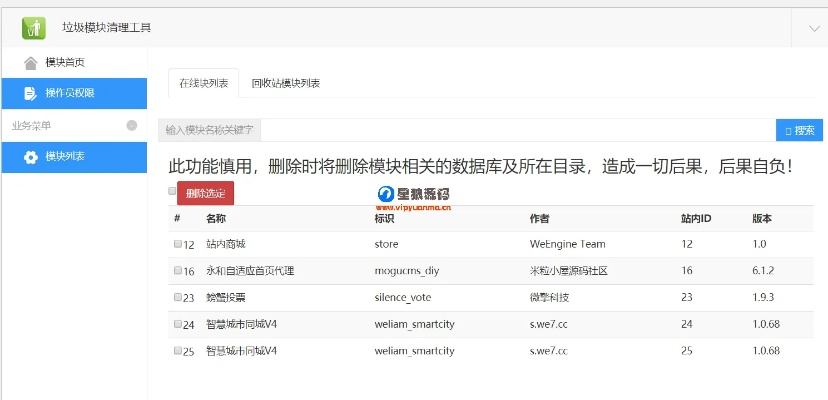
Task: Click the document icon beside 操作员权限
Action: point(31,94)
